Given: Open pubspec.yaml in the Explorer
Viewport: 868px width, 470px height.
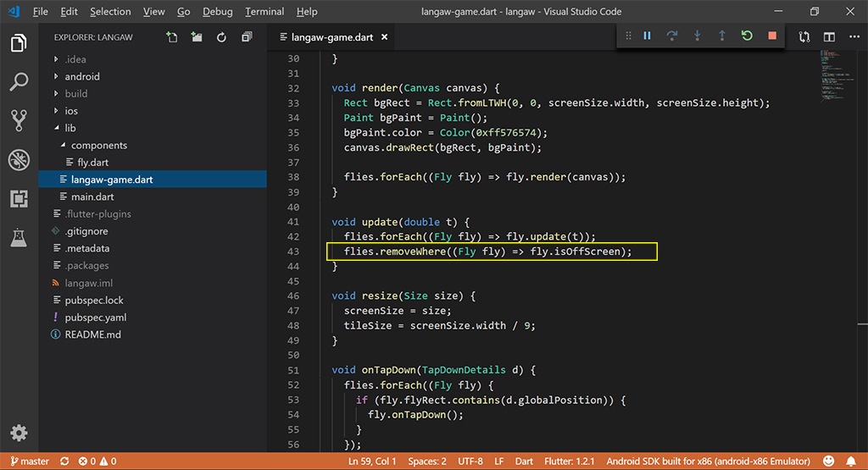Looking at the screenshot, I should coord(95,318).
